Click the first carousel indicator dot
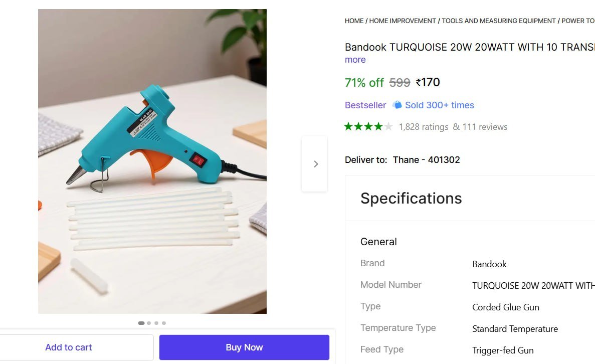This screenshot has height=364, width=595. [141, 323]
